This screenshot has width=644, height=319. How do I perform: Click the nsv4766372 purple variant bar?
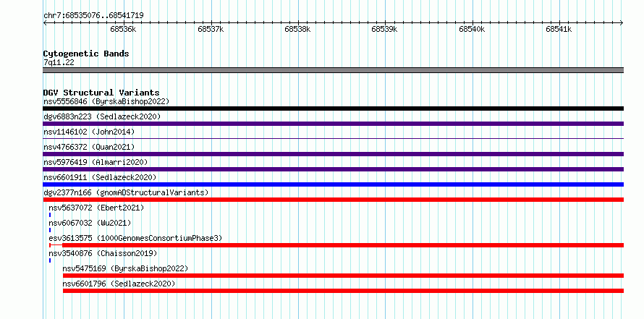[333, 154]
